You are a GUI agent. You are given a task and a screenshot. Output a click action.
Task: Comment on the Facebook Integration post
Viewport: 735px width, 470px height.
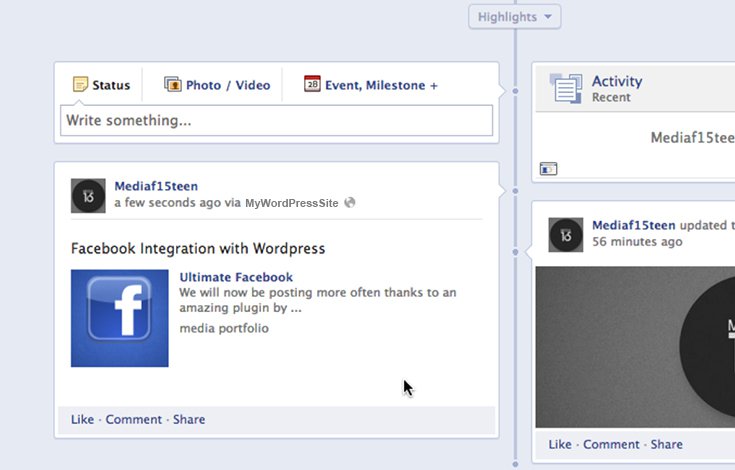point(134,419)
